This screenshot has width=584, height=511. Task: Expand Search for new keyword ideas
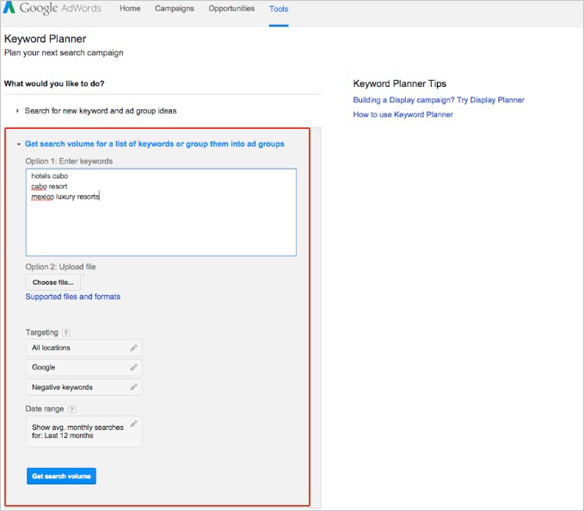coord(101,111)
